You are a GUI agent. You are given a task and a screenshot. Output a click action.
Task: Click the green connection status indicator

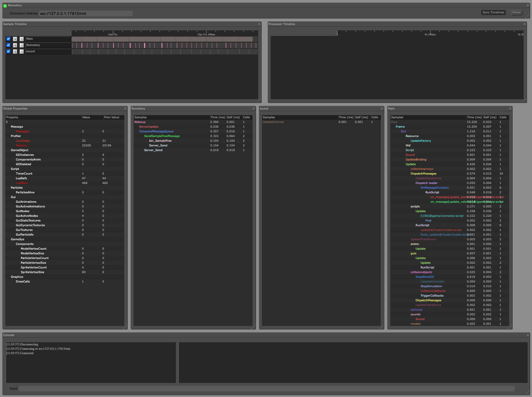4,5
